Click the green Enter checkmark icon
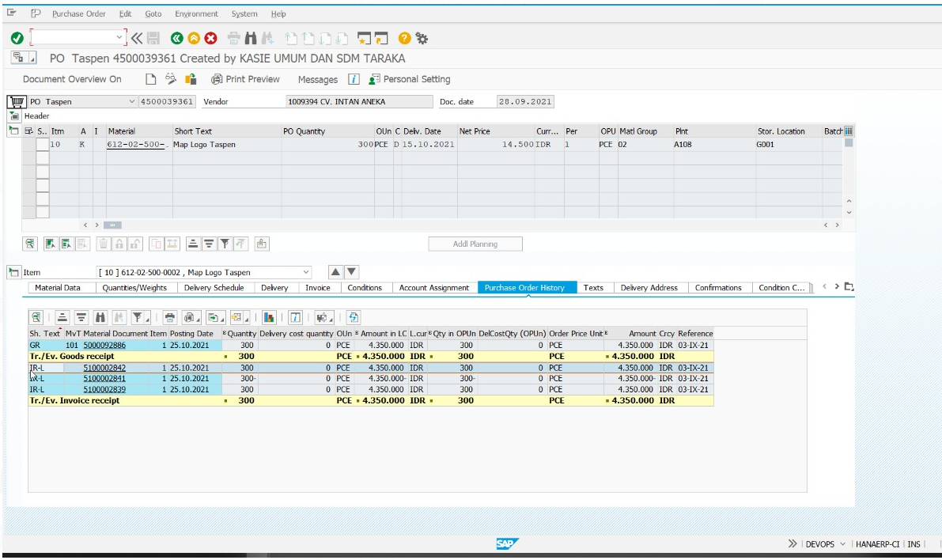Image resolution: width=942 pixels, height=560 pixels. click(17, 39)
